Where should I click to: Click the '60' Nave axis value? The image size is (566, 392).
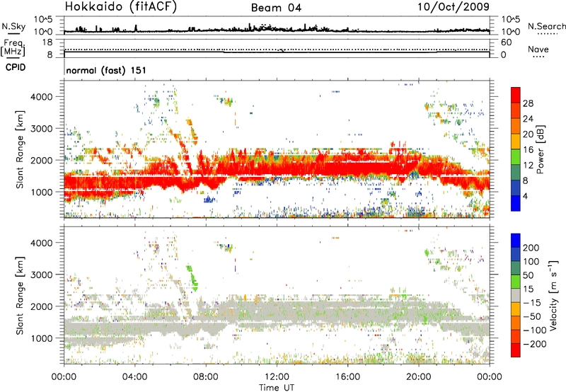click(506, 42)
